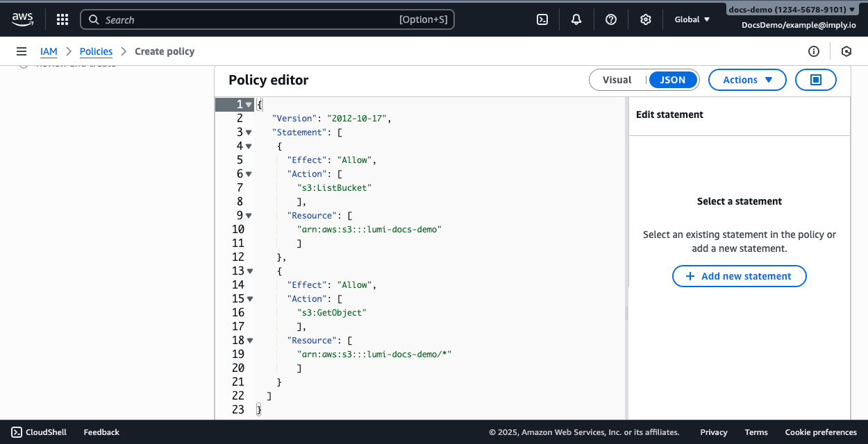Image resolution: width=868 pixels, height=444 pixels.
Task: Open the docs-demo account menu
Action: coord(792,10)
